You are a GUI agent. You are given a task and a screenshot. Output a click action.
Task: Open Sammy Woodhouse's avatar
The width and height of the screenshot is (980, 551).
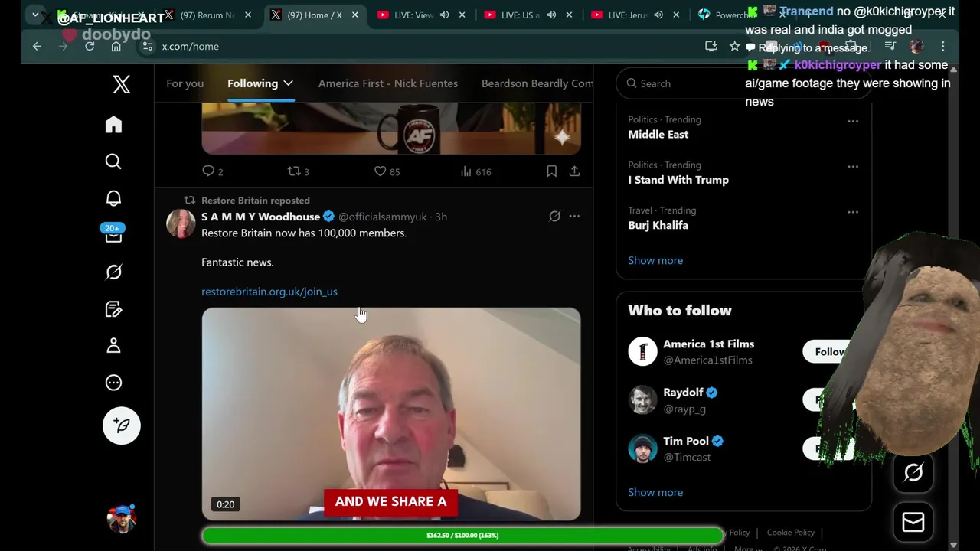181,224
